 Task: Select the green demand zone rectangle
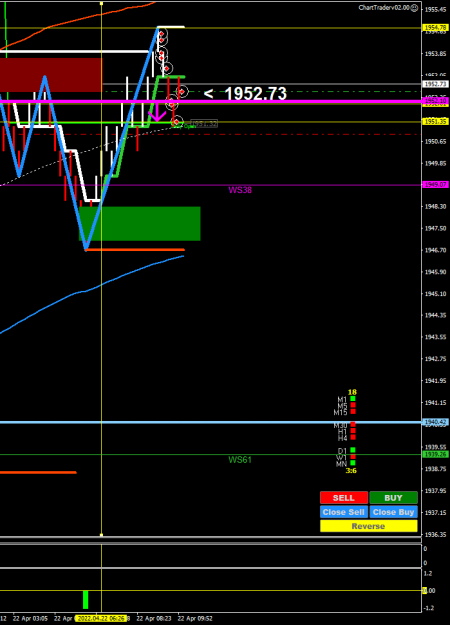coord(140,224)
